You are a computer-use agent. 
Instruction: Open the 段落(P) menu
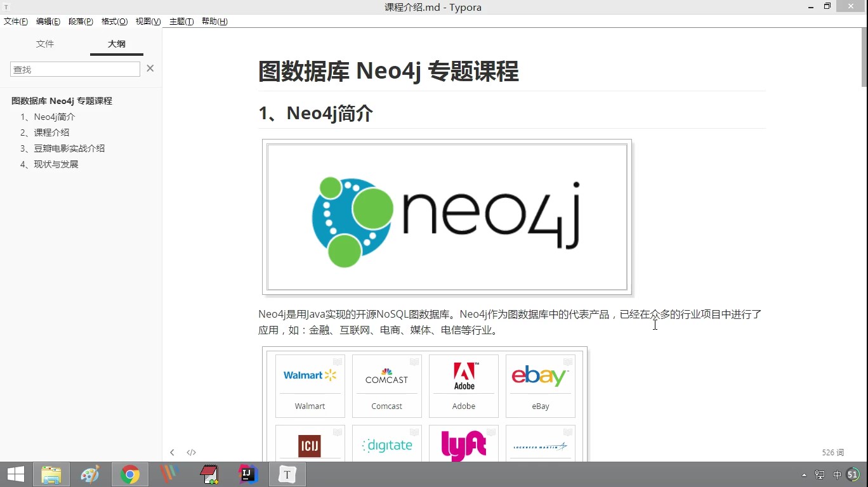click(81, 22)
